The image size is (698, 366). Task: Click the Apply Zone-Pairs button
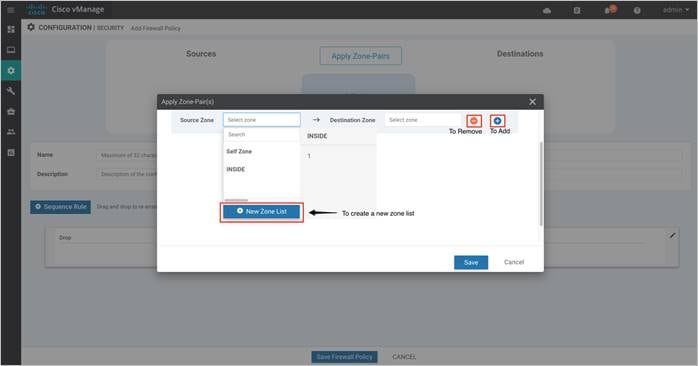361,56
